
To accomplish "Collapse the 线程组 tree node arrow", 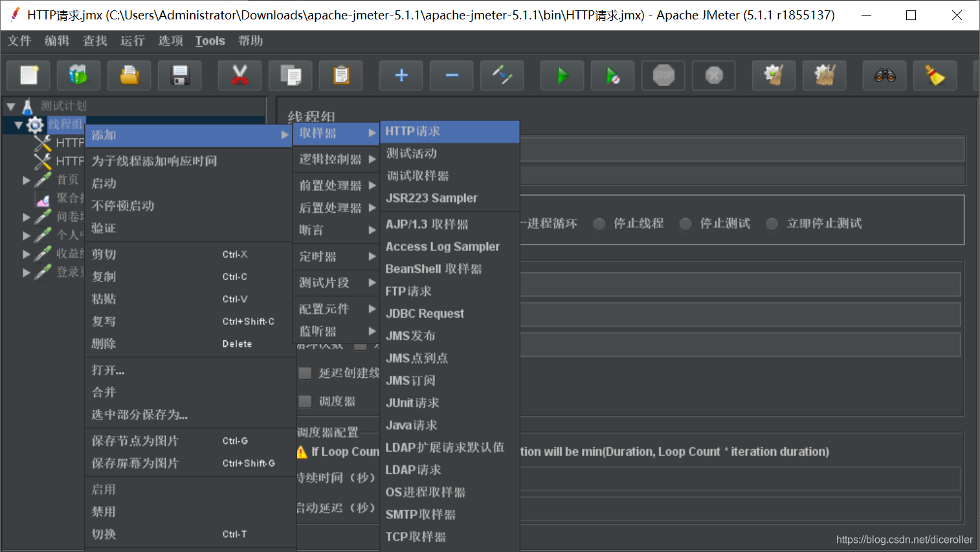I will tap(19, 124).
